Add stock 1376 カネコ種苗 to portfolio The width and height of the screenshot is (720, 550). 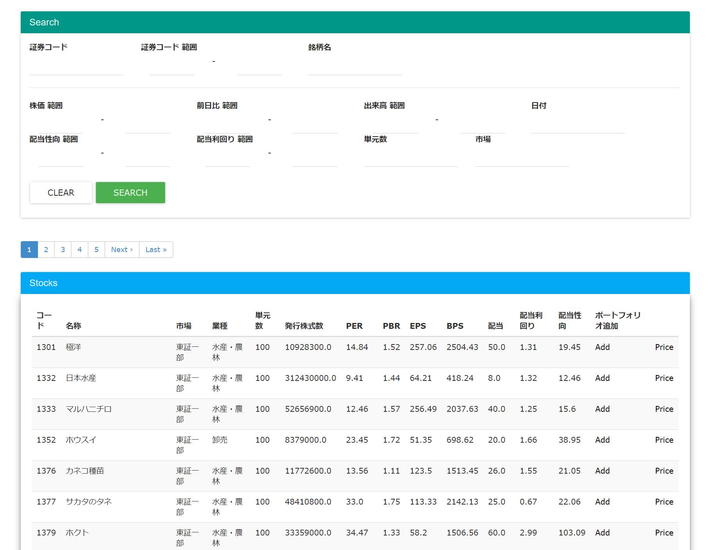click(602, 471)
